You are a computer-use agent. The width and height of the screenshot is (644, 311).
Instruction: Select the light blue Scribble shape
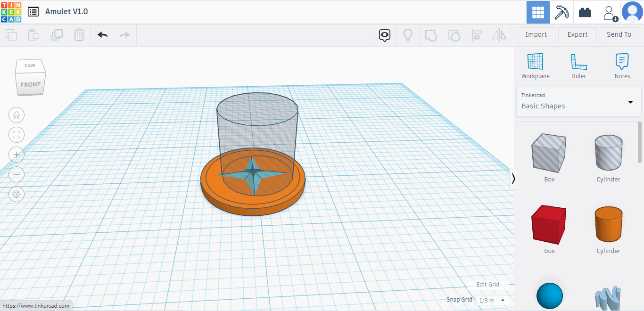[x=608, y=298]
